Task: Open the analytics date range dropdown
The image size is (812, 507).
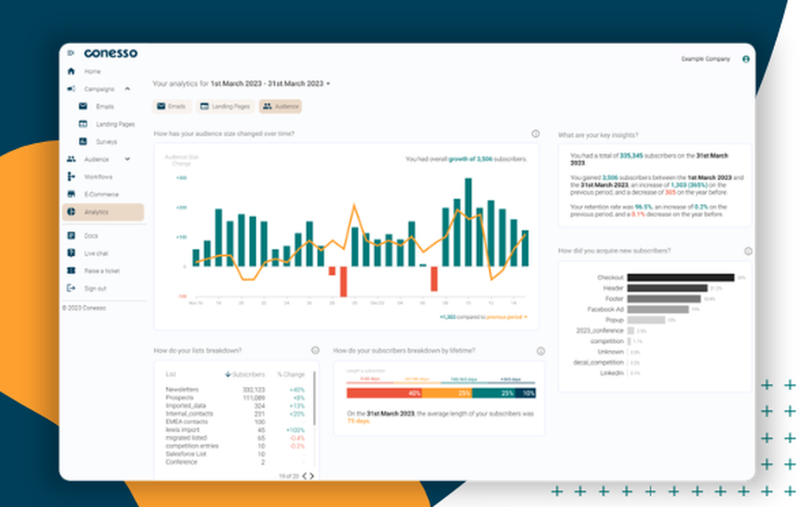Action: tap(270, 84)
